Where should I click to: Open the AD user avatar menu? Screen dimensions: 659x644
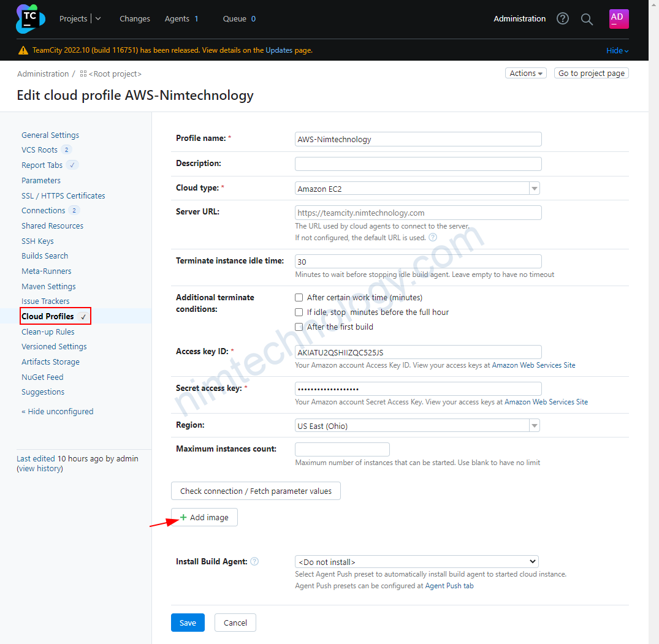coord(619,19)
